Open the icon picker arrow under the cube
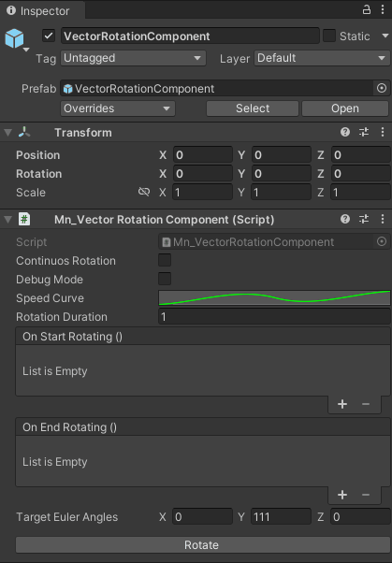 [x=26, y=50]
